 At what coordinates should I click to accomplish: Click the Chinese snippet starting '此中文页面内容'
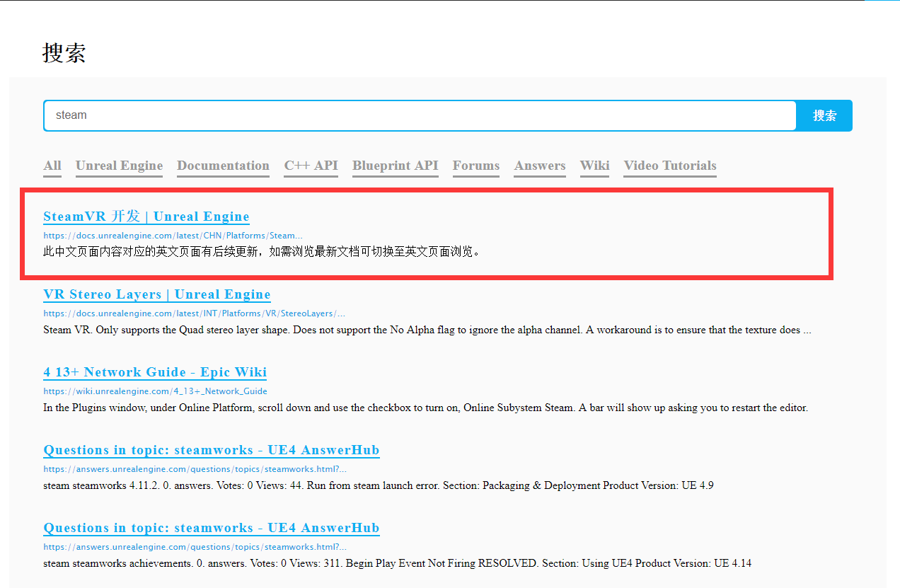(x=262, y=252)
